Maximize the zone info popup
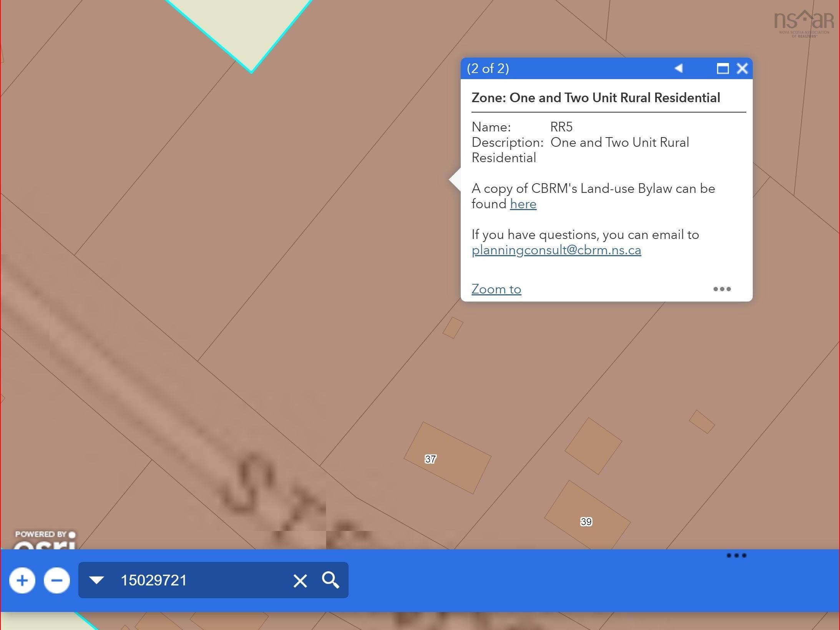Viewport: 840px width, 630px height. [x=722, y=69]
